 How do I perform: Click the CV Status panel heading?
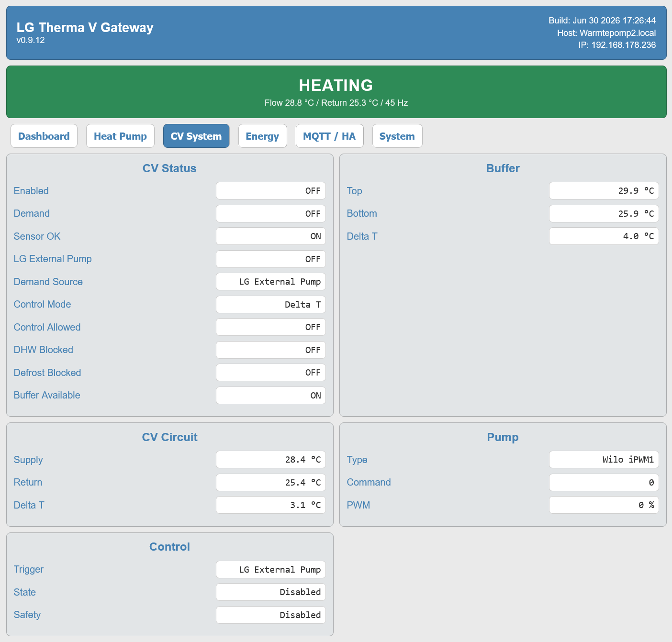click(x=169, y=168)
